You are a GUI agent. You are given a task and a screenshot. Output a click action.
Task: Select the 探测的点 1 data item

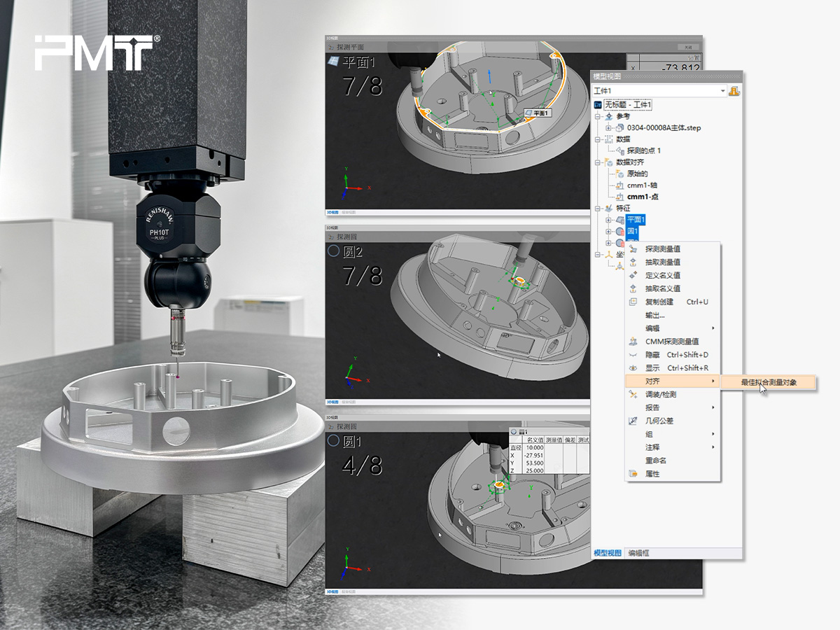643,150
